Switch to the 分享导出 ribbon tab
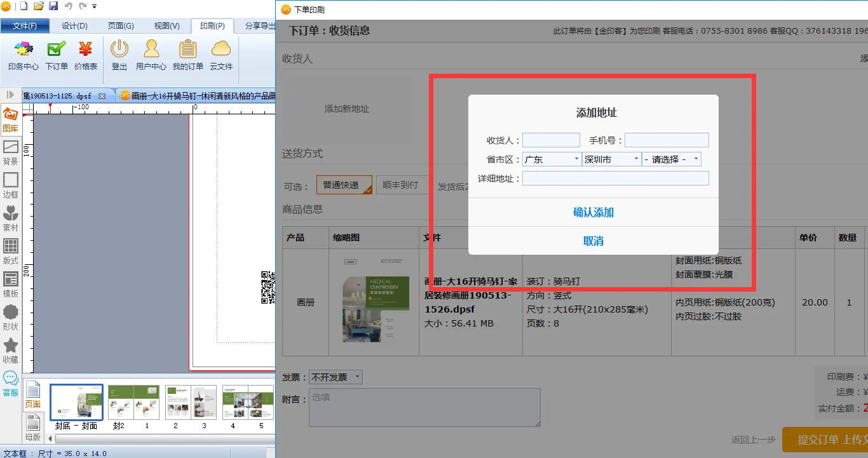The height and width of the screenshot is (458, 868). pyautogui.click(x=260, y=26)
